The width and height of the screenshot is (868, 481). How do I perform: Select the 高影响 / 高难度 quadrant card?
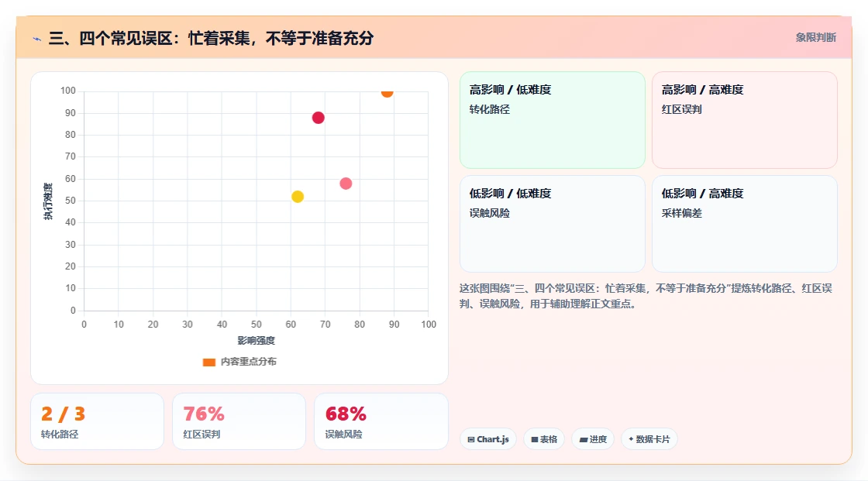click(x=745, y=119)
